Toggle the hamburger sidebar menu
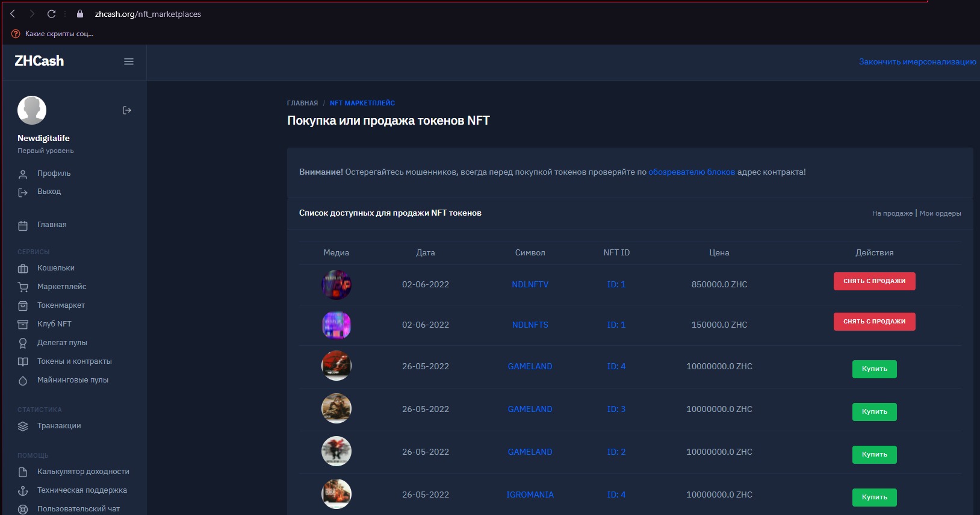This screenshot has height=515, width=980. click(128, 61)
